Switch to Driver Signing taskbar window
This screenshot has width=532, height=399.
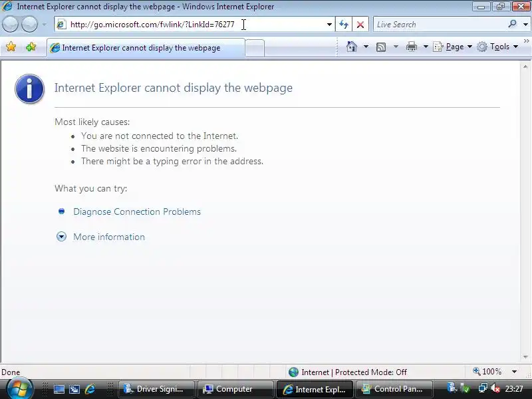click(157, 389)
